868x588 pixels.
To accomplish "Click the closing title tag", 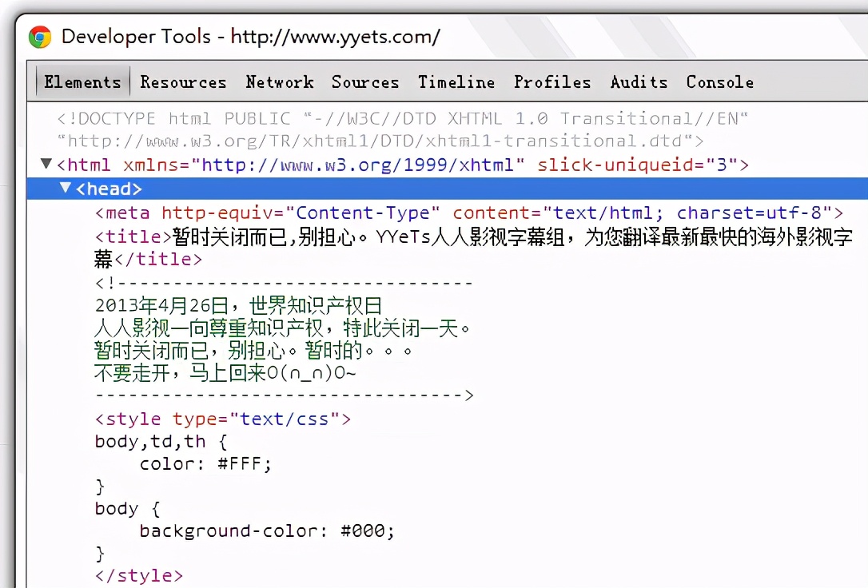I will [x=158, y=259].
